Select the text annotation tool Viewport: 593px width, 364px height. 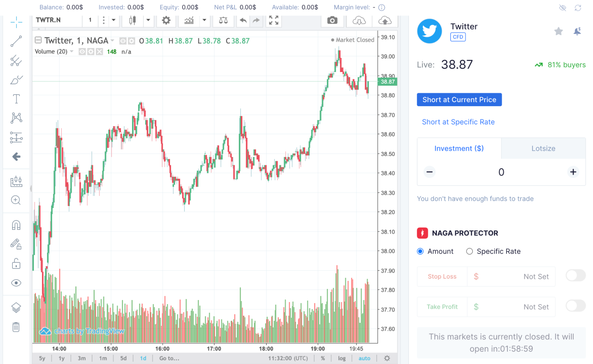pyautogui.click(x=16, y=99)
